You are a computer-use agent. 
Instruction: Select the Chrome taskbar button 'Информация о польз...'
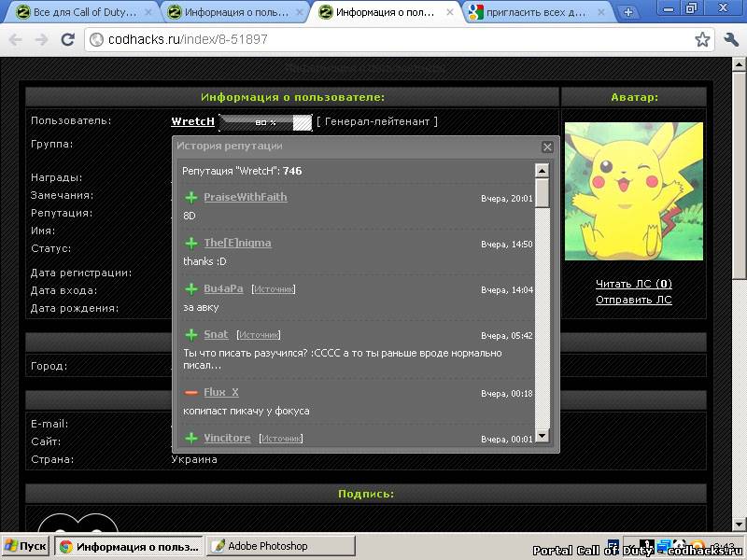coord(130,546)
